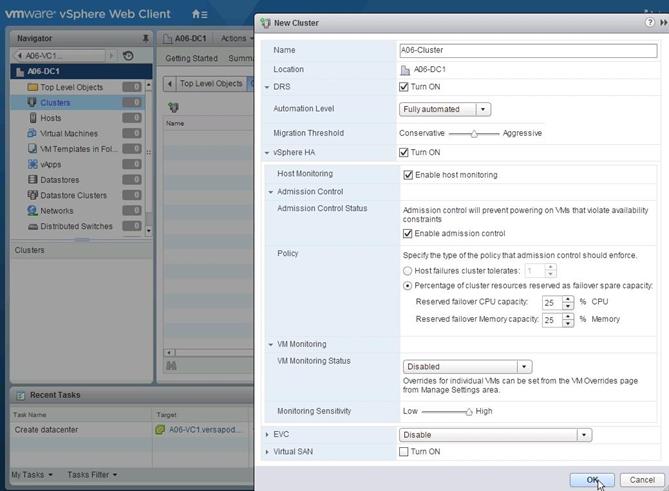The width and height of the screenshot is (669, 491).
Task: Collapse the VM Monitoring section
Action: coord(271,344)
